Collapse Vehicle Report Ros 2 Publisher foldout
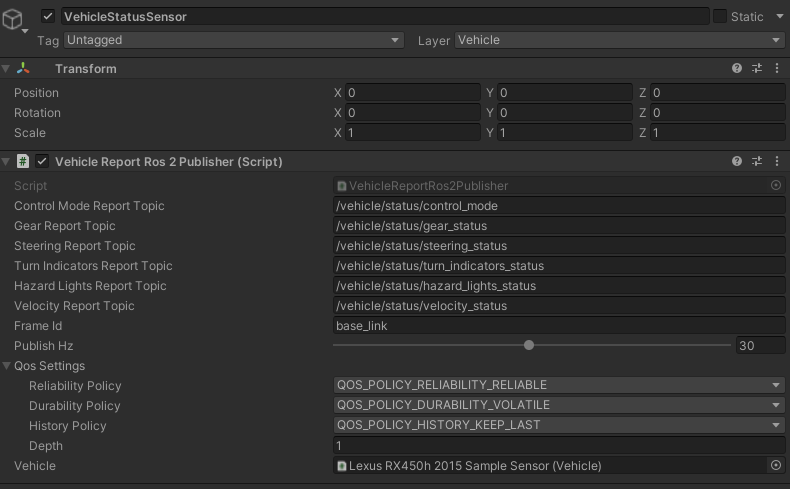 coord(6,162)
